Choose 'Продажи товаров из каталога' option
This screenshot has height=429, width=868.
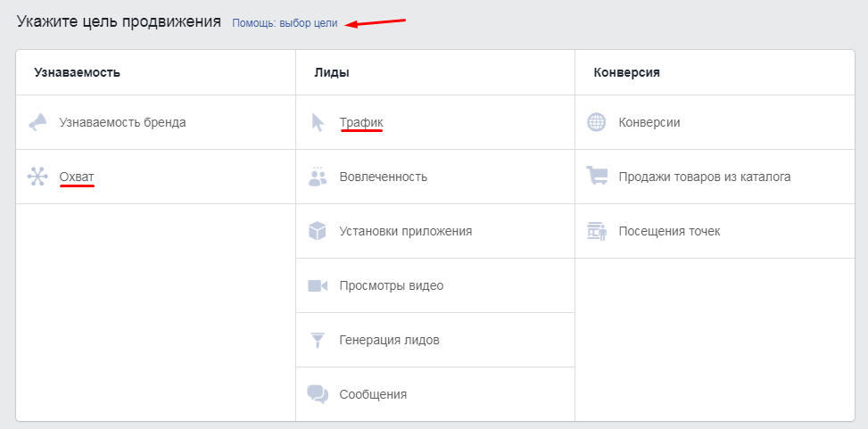pyautogui.click(x=705, y=177)
